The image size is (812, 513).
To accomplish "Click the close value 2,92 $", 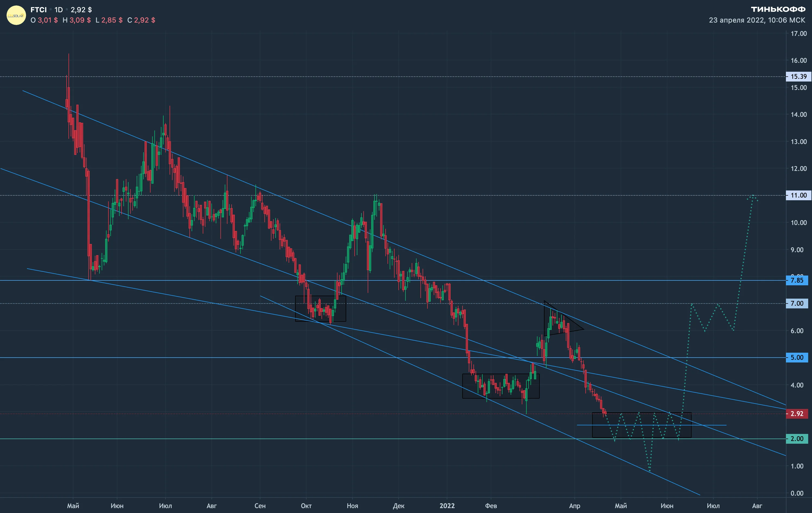I will click(145, 20).
